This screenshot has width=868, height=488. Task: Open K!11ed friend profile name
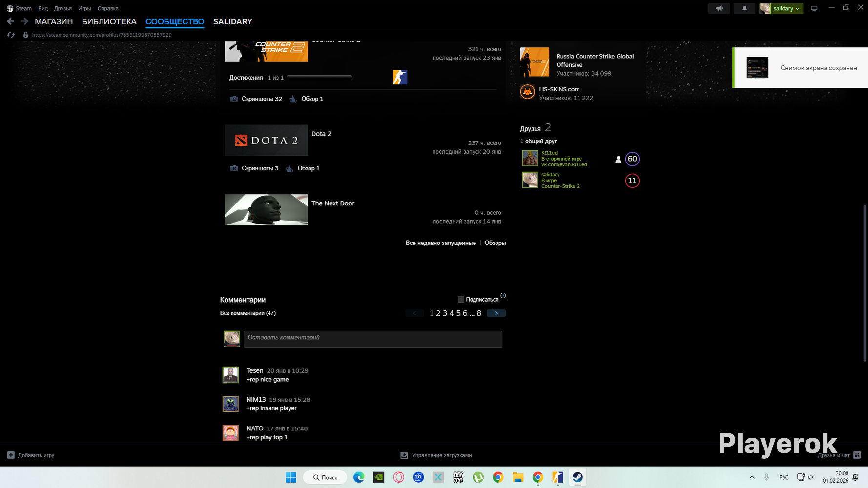coord(549,153)
